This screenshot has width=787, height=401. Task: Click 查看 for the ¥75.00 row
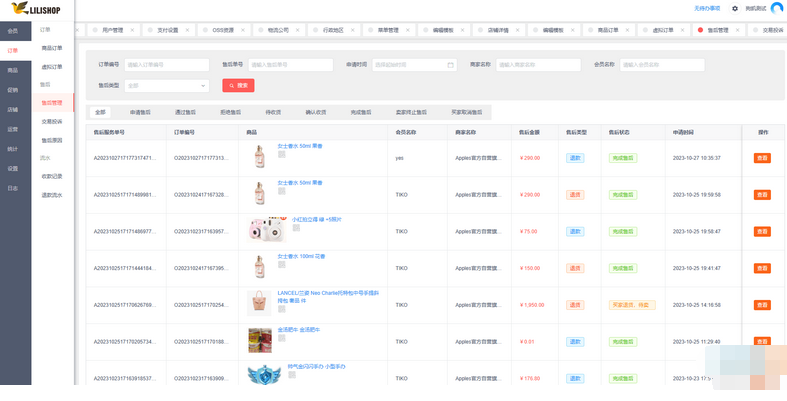tap(762, 231)
